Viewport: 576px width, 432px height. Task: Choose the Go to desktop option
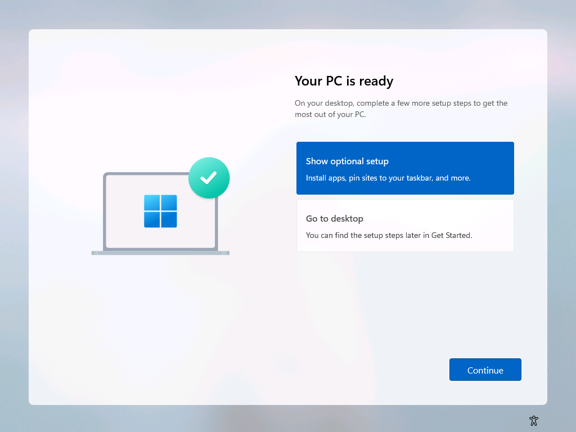(405, 226)
